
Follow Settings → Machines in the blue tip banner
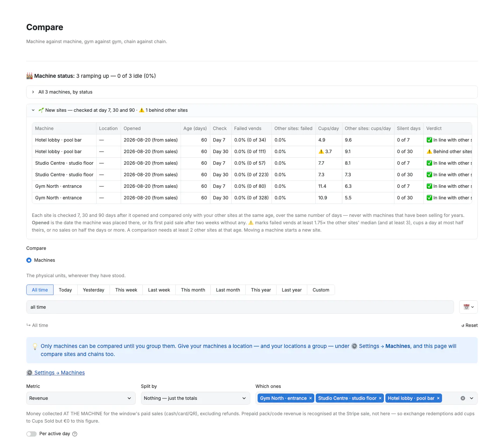tap(380, 346)
